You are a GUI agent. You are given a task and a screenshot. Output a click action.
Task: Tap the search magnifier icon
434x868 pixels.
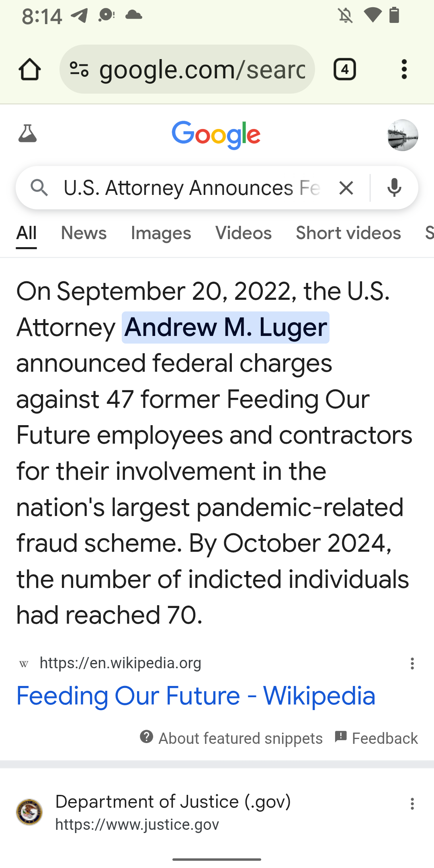pyautogui.click(x=39, y=188)
